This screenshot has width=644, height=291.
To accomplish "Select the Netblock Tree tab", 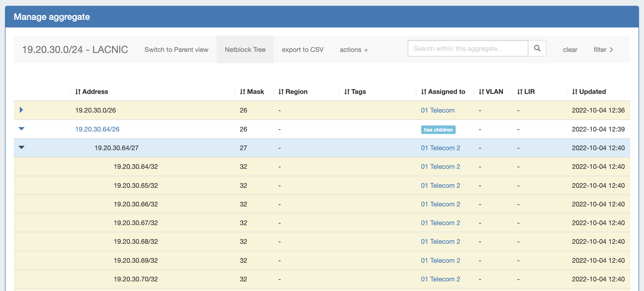I will pyautogui.click(x=245, y=50).
